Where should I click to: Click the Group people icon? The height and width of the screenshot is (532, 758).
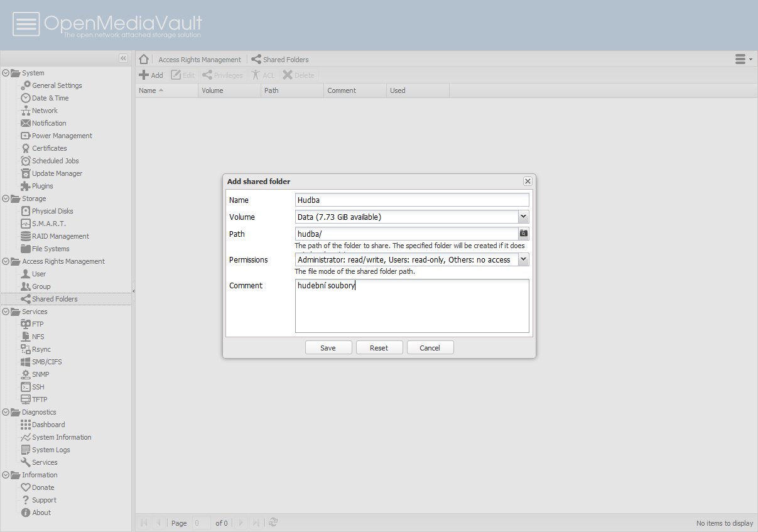26,286
